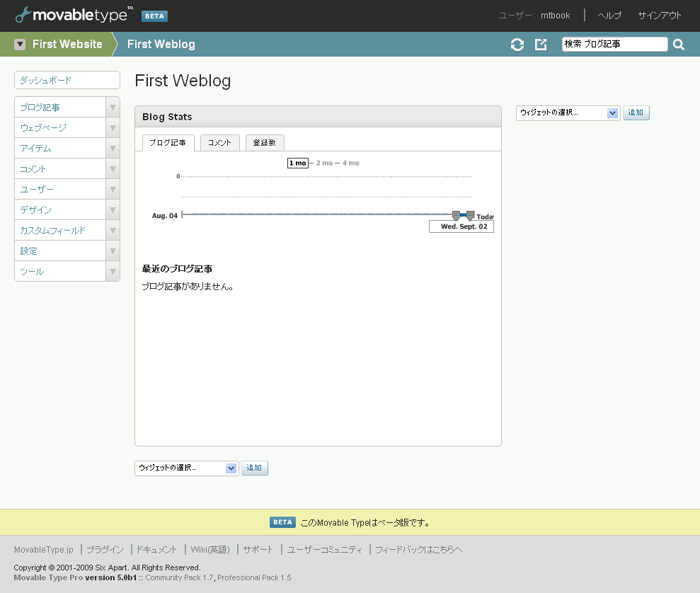Open the フィードバックはこちらへ footer link
The image size is (700, 593).
[x=418, y=550]
